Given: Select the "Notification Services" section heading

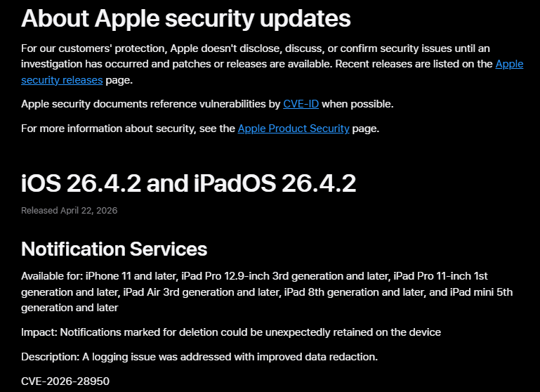Looking at the screenshot, I should (114, 249).
